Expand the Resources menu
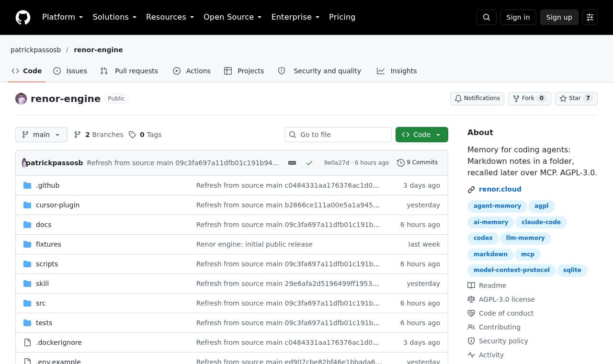613x364 pixels. 170,17
